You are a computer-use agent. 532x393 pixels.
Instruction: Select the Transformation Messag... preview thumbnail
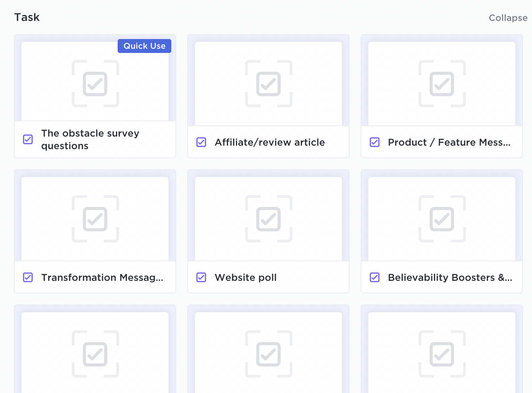(x=95, y=219)
